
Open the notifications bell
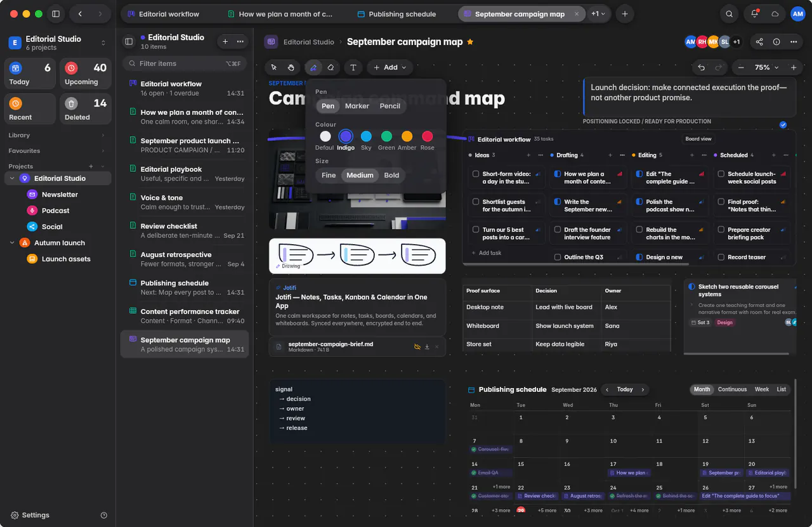point(756,14)
